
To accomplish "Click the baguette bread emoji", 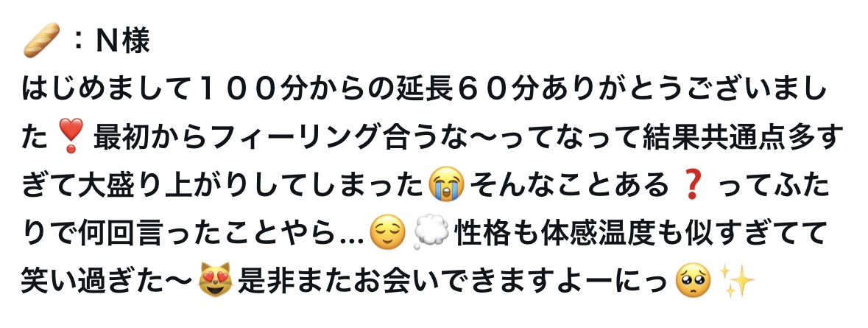I will click(x=41, y=41).
